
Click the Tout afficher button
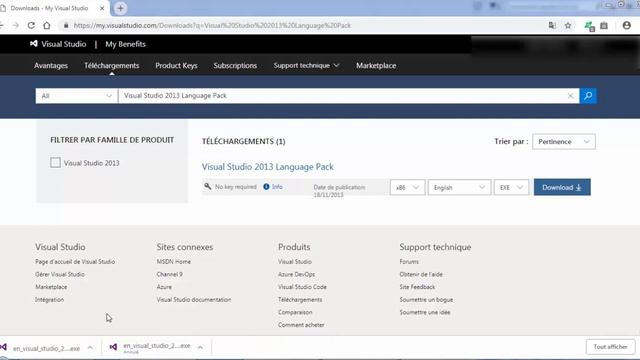point(610,347)
